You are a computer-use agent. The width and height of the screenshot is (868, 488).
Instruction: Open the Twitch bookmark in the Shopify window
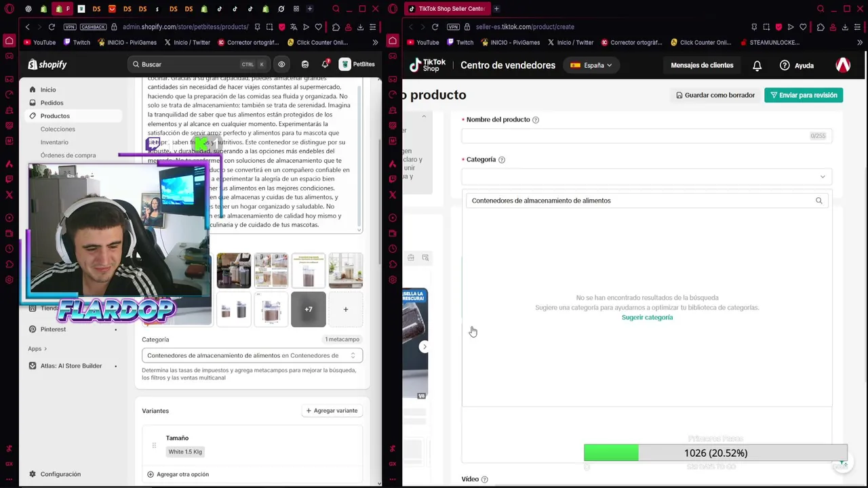pyautogui.click(x=77, y=42)
